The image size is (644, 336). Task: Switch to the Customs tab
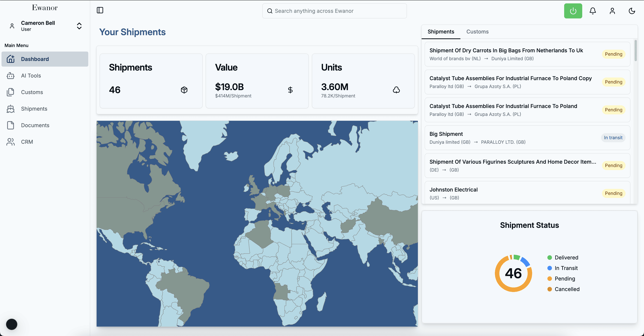477,32
